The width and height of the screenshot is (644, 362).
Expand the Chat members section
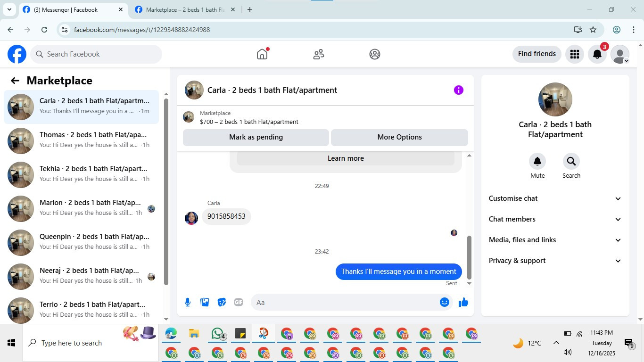[555, 219]
